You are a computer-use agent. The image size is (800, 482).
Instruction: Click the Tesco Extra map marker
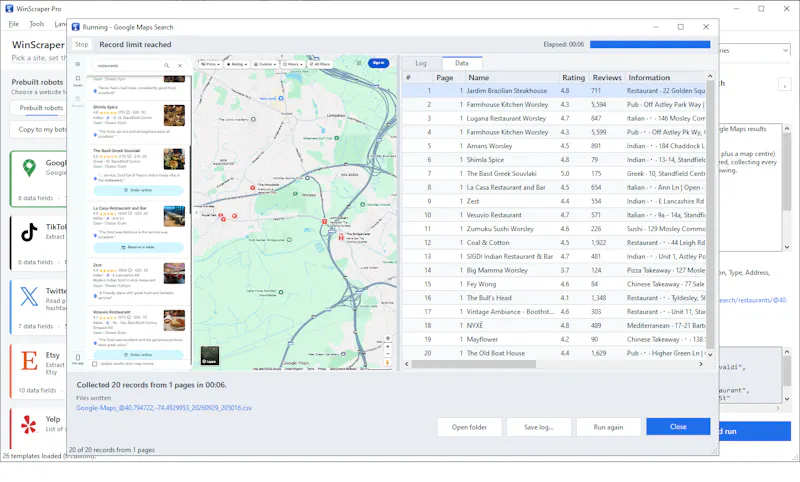[x=280, y=98]
